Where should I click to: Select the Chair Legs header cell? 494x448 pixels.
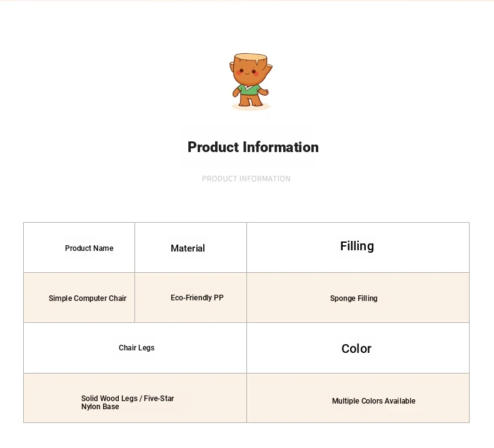(135, 348)
